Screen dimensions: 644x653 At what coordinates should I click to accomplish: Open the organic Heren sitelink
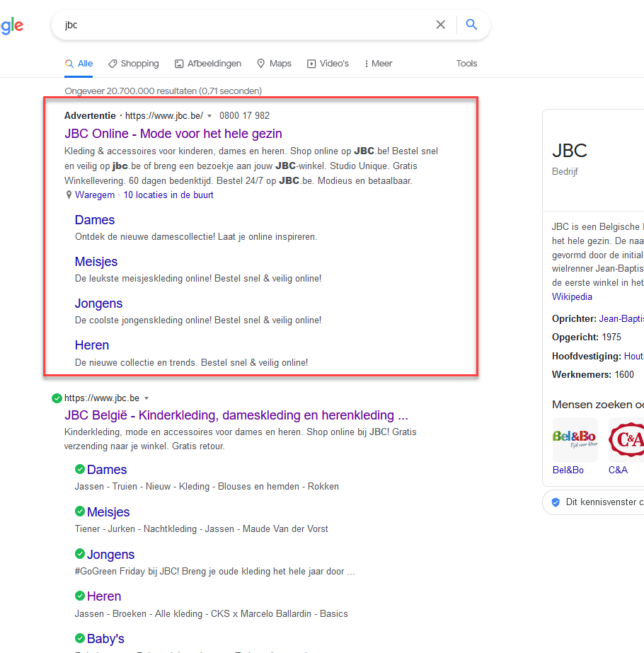[x=104, y=596]
